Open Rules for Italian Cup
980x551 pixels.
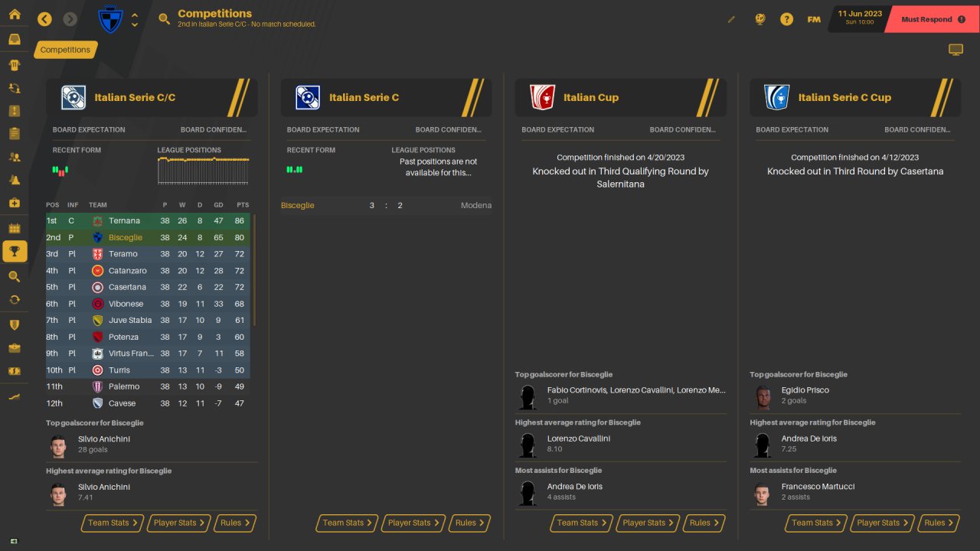704,523
